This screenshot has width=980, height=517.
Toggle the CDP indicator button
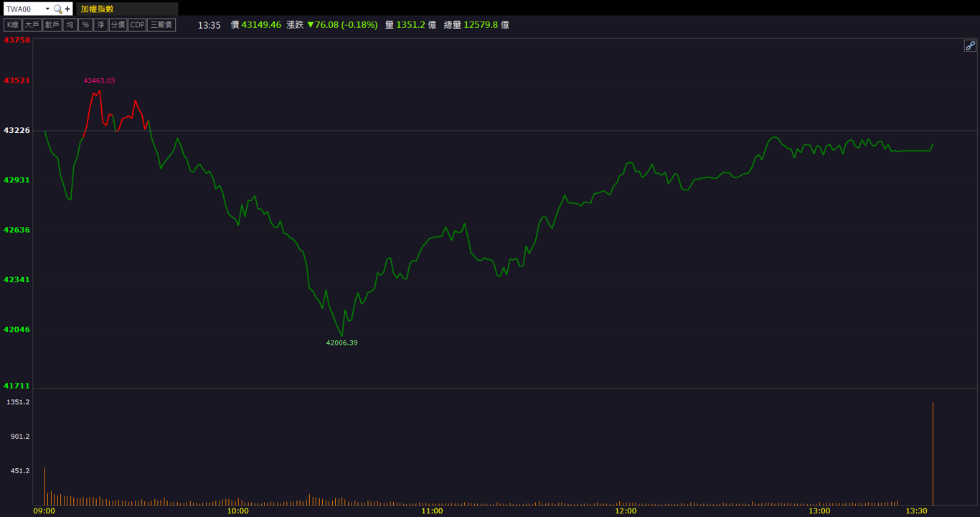tap(137, 24)
